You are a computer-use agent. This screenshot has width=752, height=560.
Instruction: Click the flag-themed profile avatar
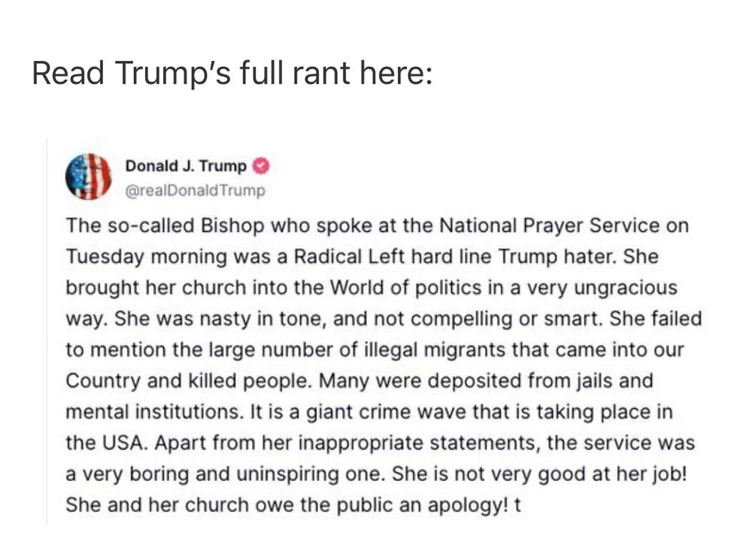(x=88, y=177)
